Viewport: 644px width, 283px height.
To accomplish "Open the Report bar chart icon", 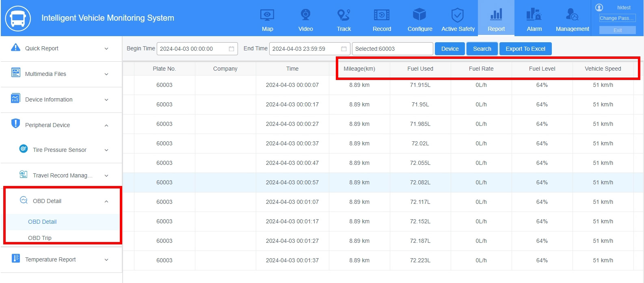I will pos(496,15).
